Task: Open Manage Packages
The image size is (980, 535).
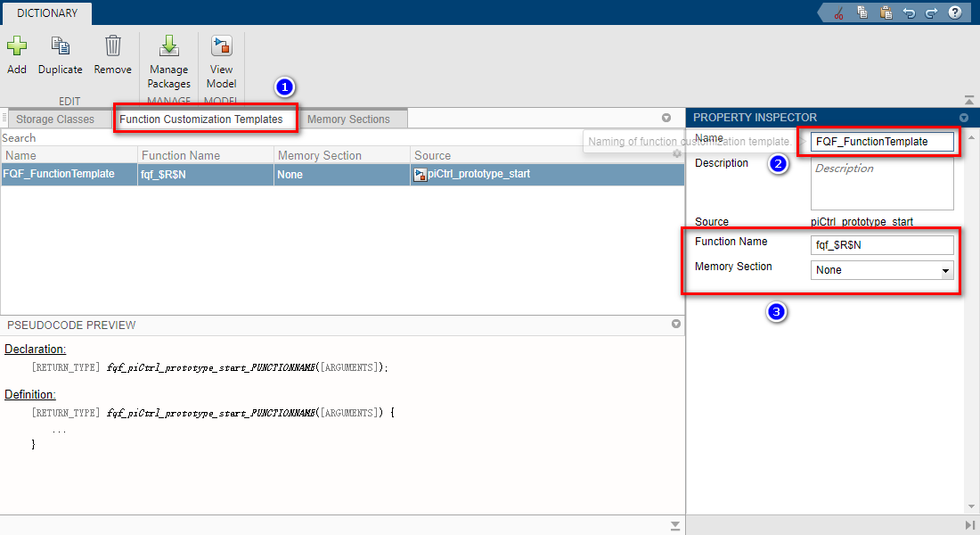Action: (x=169, y=56)
